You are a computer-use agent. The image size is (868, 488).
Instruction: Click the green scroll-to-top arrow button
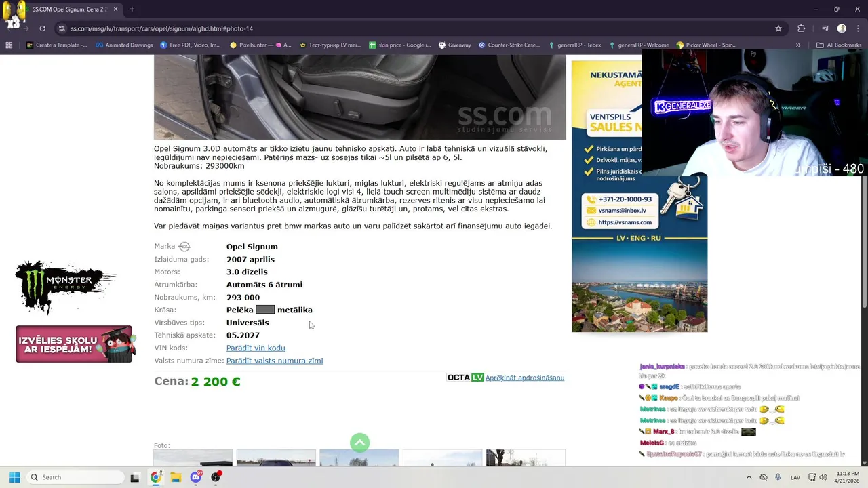360,443
